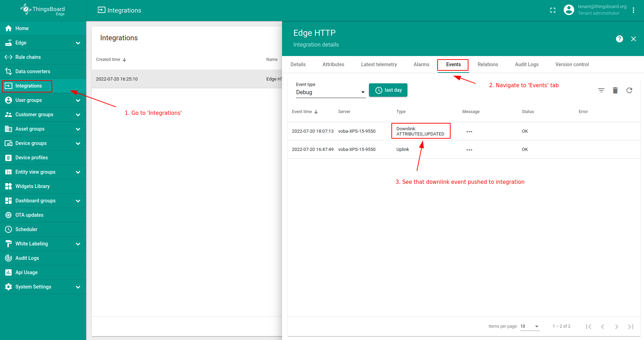644x340 pixels.
Task: Expand the White Labeling chevron
Action: coord(78,244)
